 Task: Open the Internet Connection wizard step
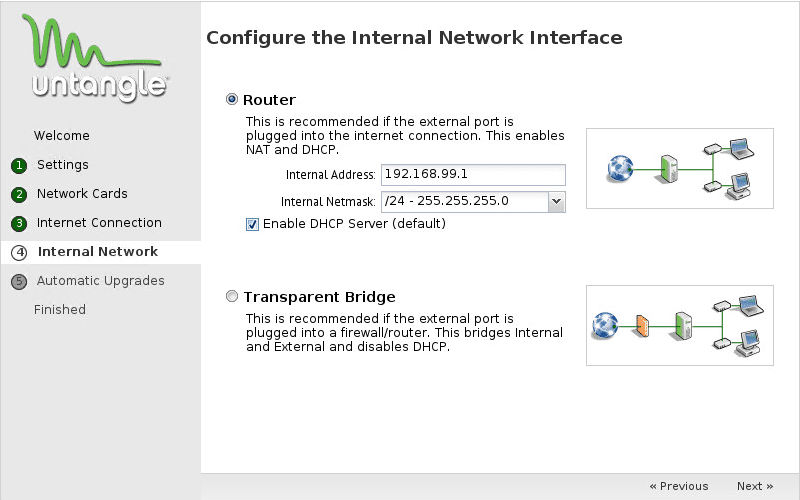point(99,223)
